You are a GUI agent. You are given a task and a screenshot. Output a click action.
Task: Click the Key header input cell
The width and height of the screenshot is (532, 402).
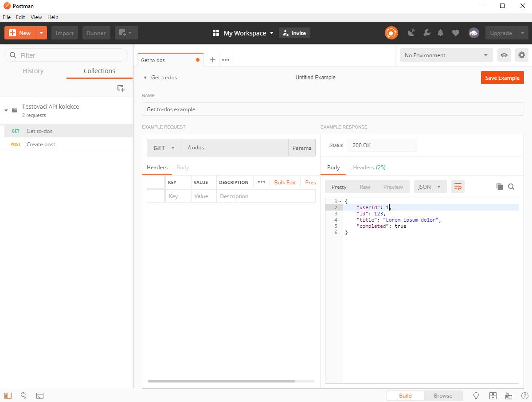178,196
